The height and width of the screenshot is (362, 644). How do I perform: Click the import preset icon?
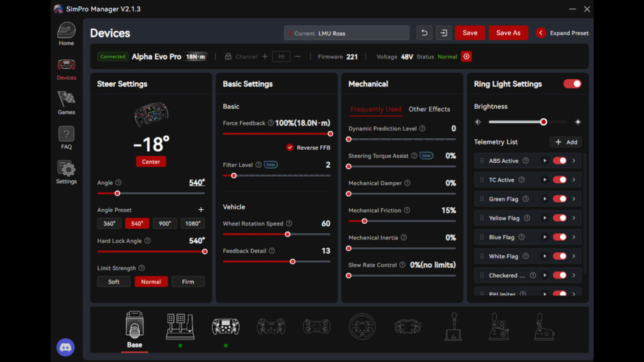(x=444, y=33)
